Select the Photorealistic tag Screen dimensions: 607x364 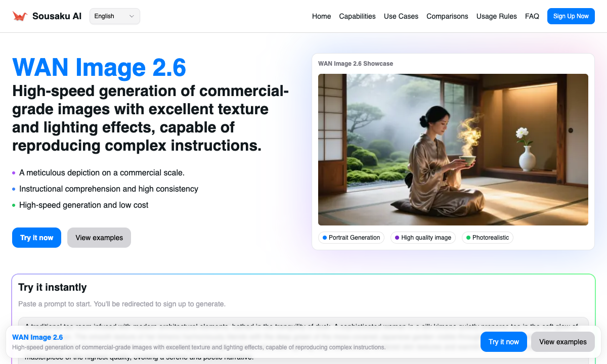tap(487, 238)
